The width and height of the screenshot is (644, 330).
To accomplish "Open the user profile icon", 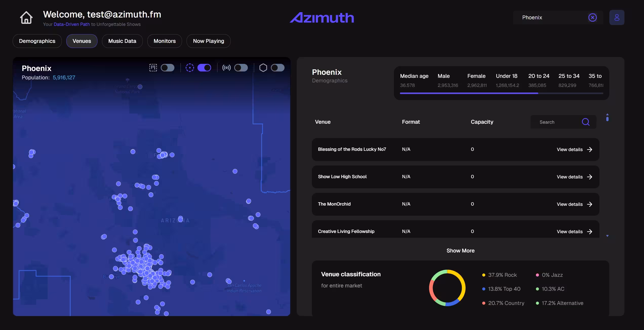I will pos(617,17).
